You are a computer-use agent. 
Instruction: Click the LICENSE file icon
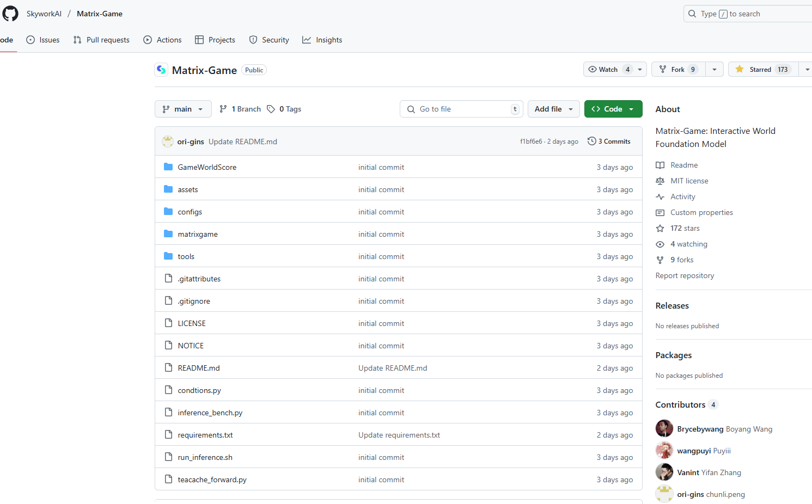click(x=168, y=323)
